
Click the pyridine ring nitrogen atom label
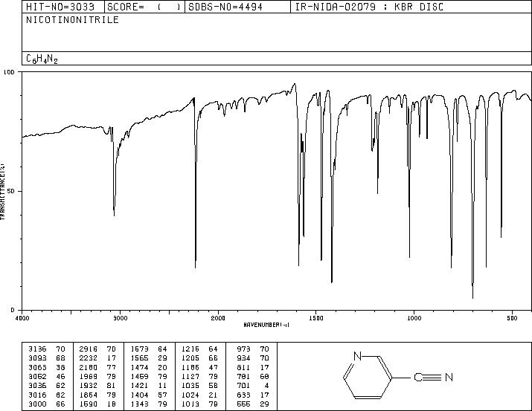[x=358, y=356]
